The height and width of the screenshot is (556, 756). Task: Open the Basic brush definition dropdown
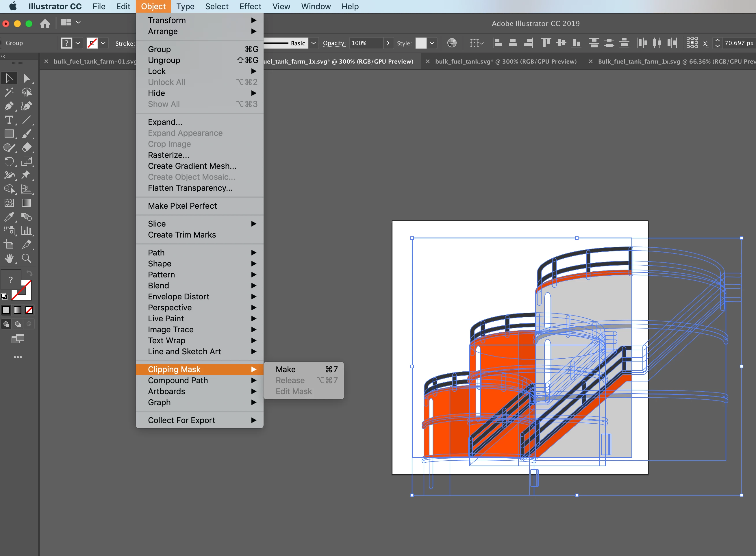point(313,43)
